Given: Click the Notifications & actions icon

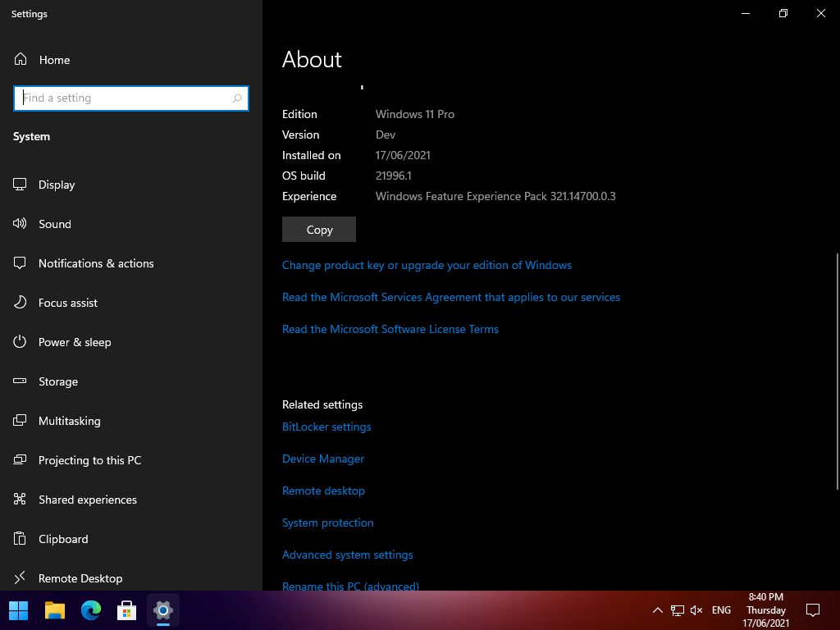Looking at the screenshot, I should click(20, 263).
